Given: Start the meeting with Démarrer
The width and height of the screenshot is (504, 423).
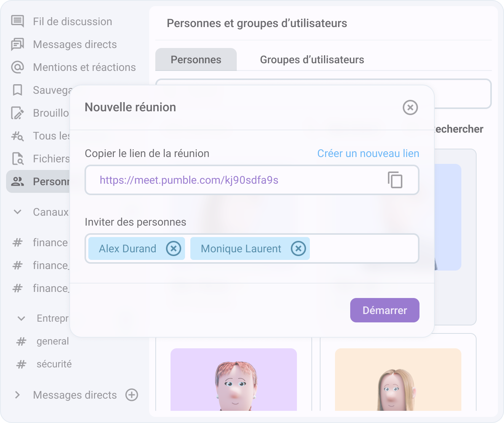Looking at the screenshot, I should click(384, 310).
